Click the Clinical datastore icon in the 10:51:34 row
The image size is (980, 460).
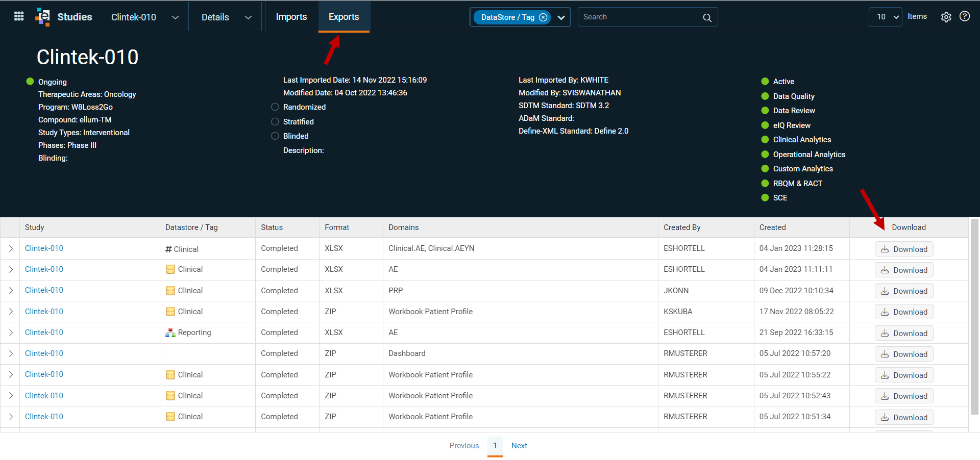tap(170, 417)
